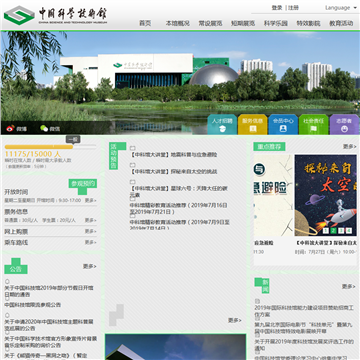The image size is (360, 360).
Task: Click the 应急避险 poster thumbnail
Action: click(273, 195)
